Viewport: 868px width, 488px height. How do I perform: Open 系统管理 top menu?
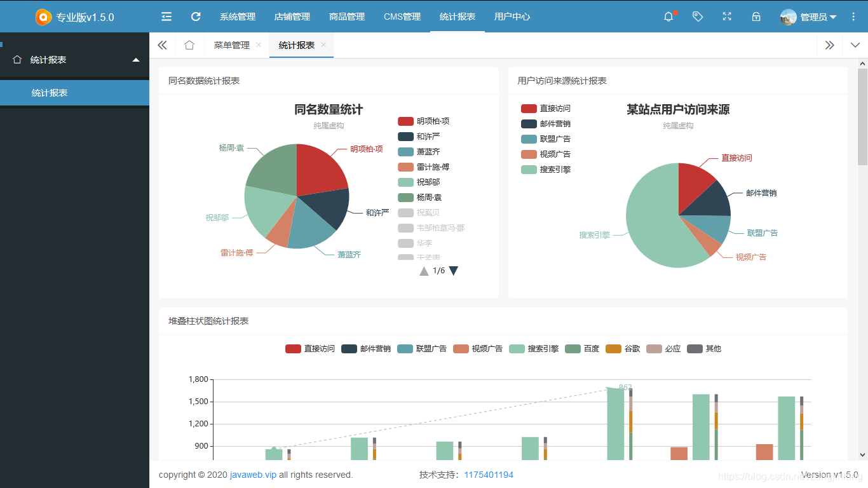click(238, 17)
